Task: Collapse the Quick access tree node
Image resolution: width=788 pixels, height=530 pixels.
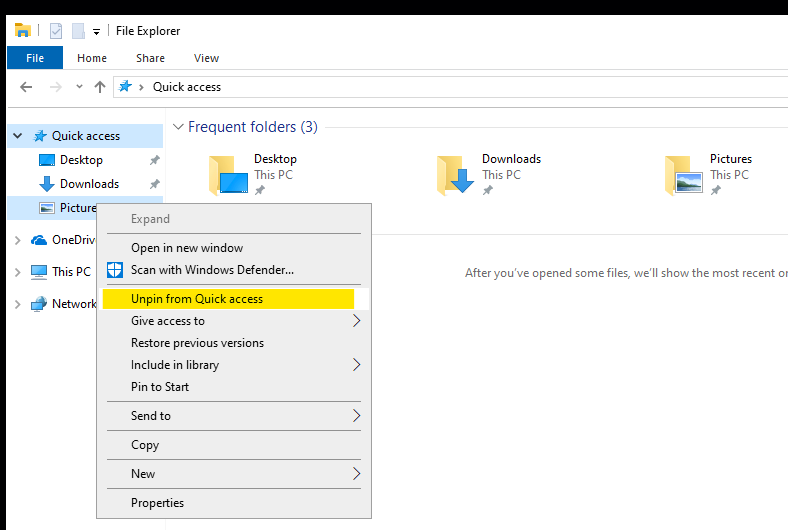Action: pyautogui.click(x=18, y=136)
